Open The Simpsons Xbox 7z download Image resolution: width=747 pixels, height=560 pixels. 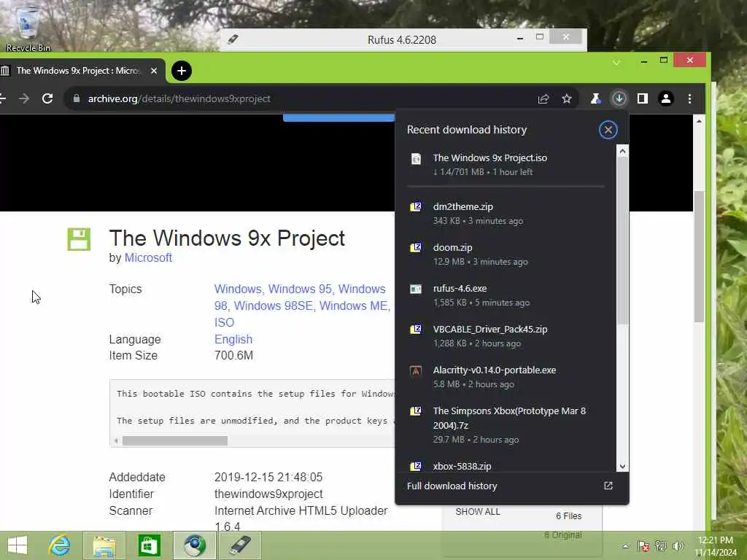point(506,425)
